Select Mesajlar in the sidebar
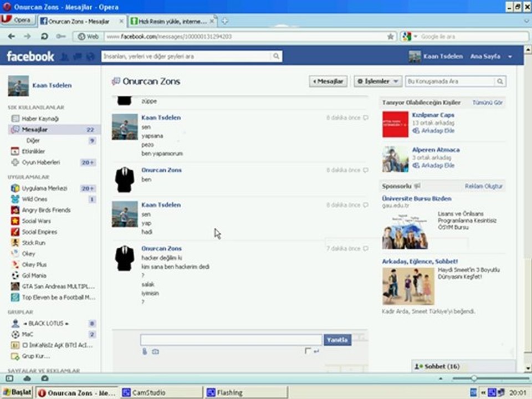Image resolution: width=532 pixels, height=399 pixels. click(54, 130)
